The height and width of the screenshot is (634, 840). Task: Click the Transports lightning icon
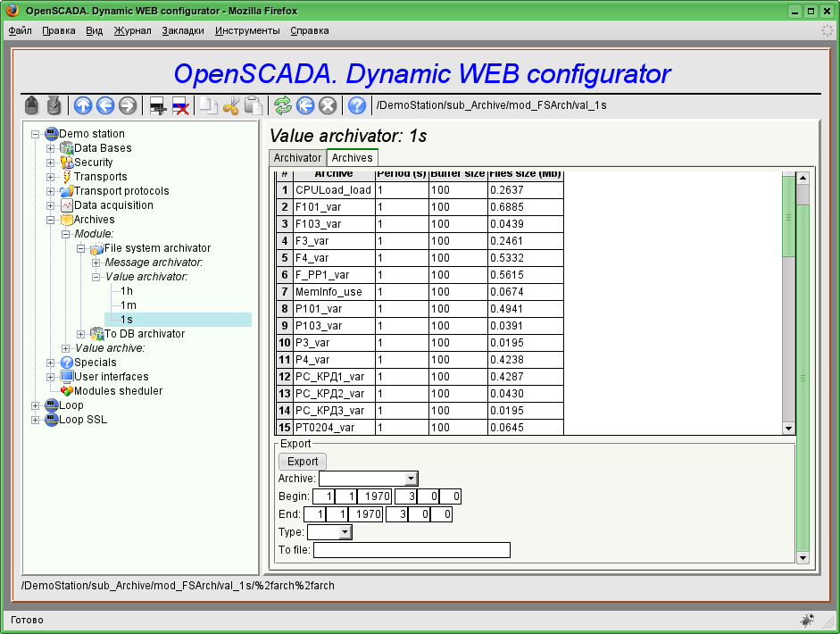pyautogui.click(x=66, y=176)
